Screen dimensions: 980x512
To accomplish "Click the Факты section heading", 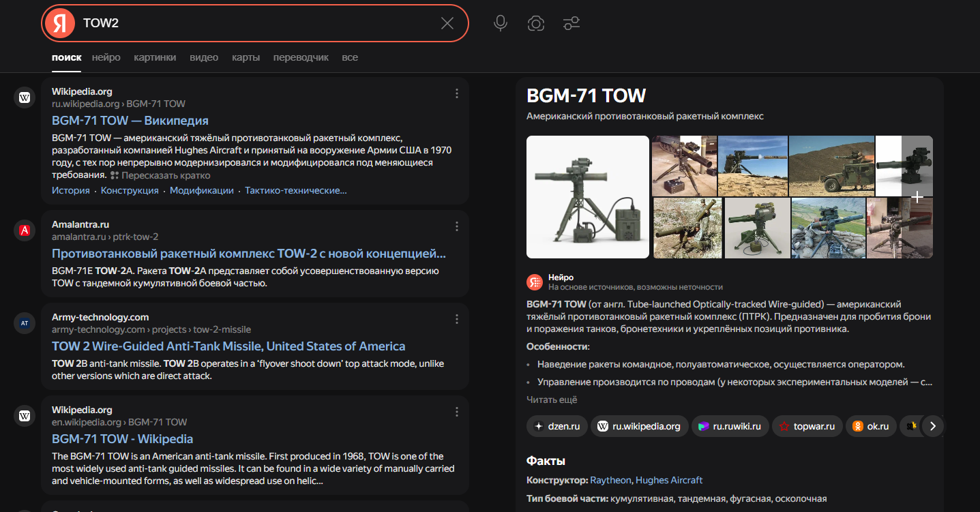I will pyautogui.click(x=546, y=461).
